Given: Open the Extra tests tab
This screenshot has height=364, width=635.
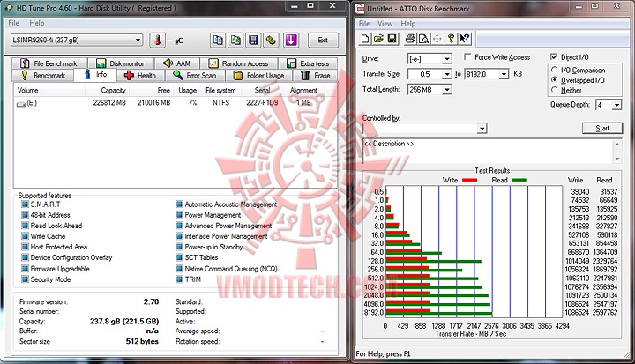Looking at the screenshot, I should (308, 63).
